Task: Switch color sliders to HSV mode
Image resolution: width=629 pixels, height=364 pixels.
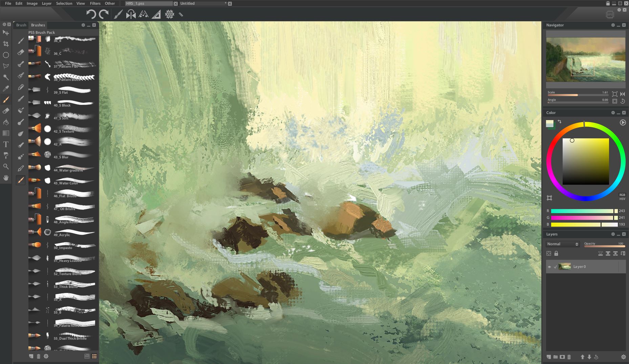Action: coord(622,199)
